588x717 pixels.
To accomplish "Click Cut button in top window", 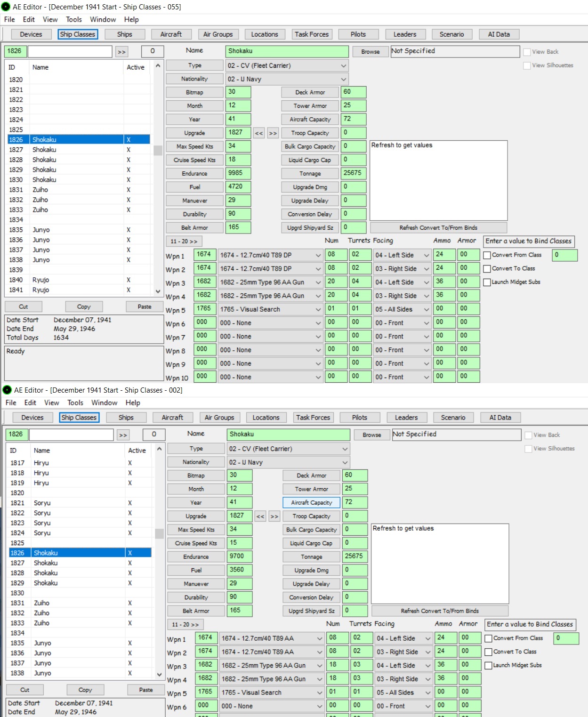I will coord(24,306).
